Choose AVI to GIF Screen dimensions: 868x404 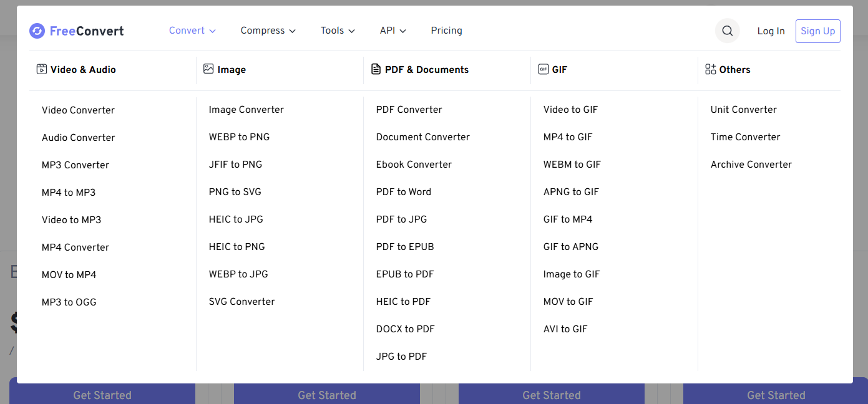click(x=565, y=329)
